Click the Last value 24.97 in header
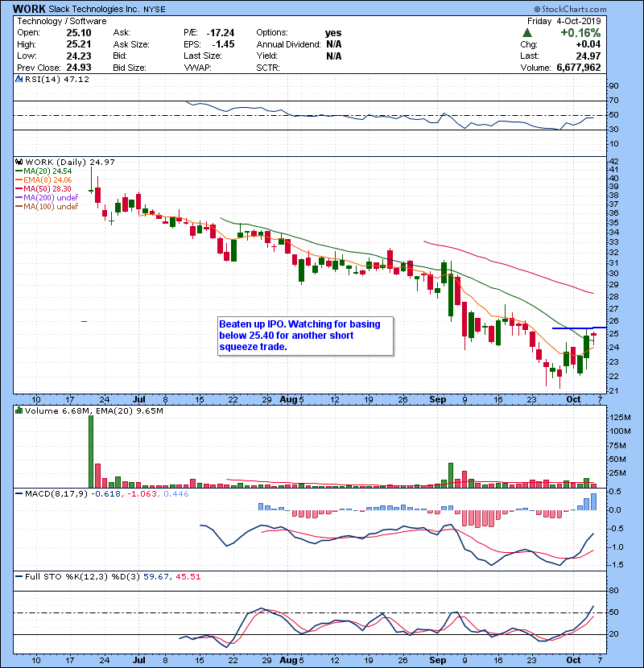 pos(588,56)
